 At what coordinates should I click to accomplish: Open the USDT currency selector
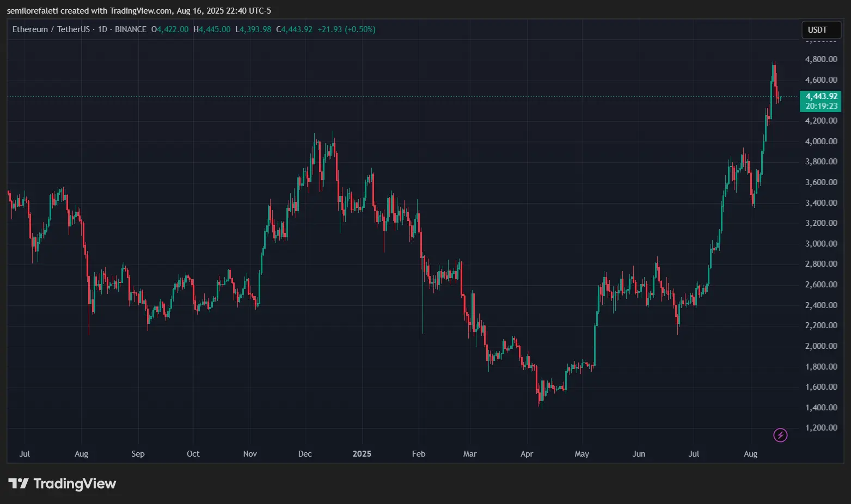coord(820,29)
